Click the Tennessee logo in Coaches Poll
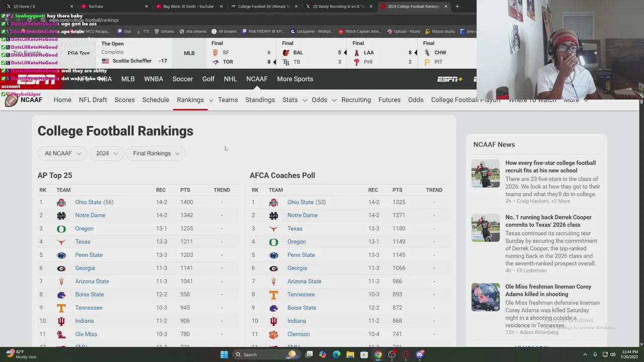 pos(274,295)
